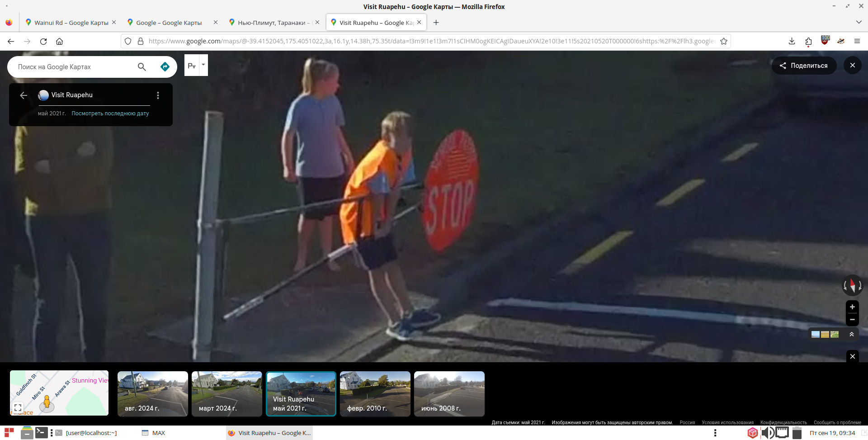Open the network tray icon
This screenshot has height=440, width=868.
[782, 433]
